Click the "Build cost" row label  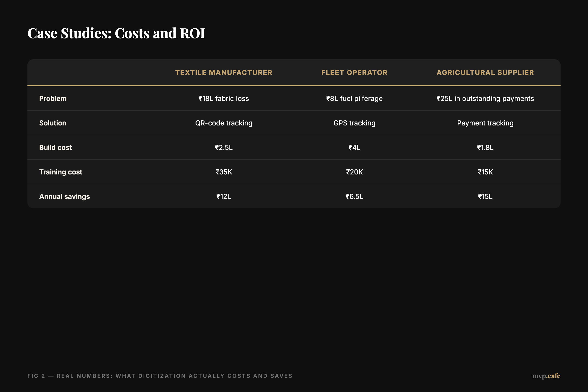click(x=55, y=147)
